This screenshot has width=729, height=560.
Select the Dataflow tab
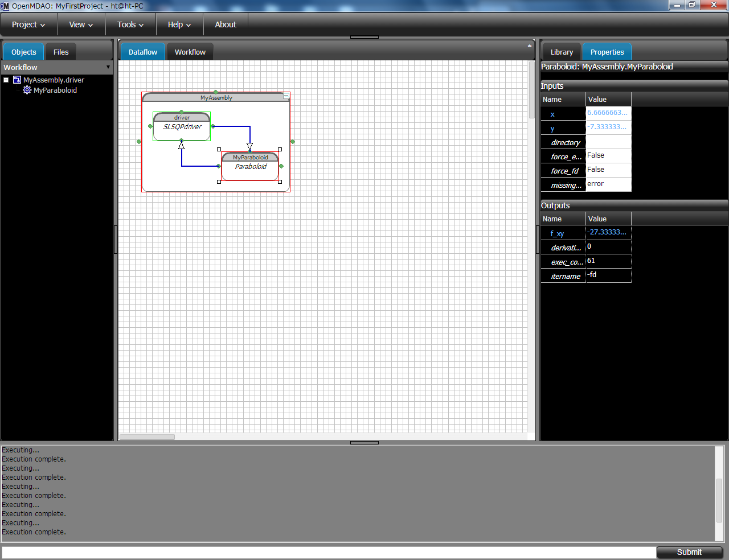[143, 52]
